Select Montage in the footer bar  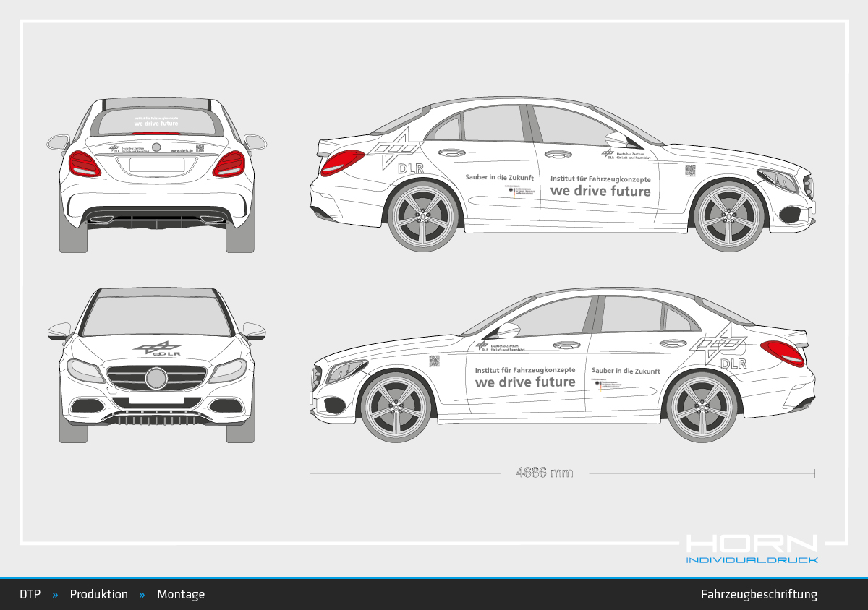181,595
